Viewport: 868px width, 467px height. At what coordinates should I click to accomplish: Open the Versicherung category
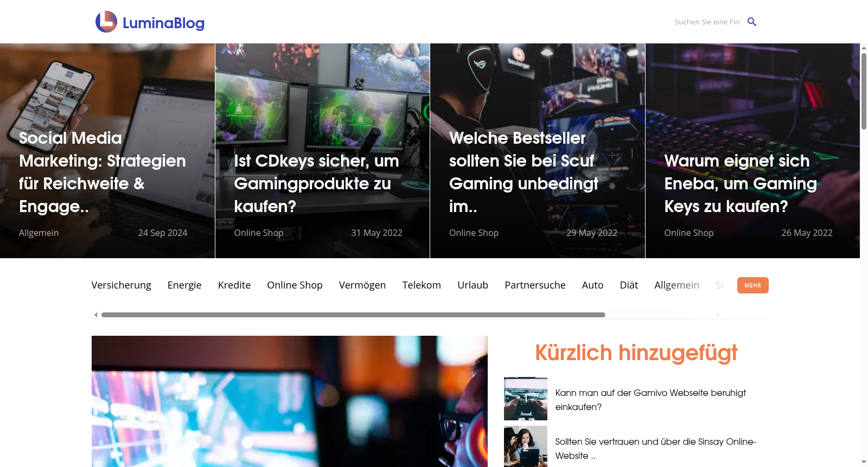[122, 285]
